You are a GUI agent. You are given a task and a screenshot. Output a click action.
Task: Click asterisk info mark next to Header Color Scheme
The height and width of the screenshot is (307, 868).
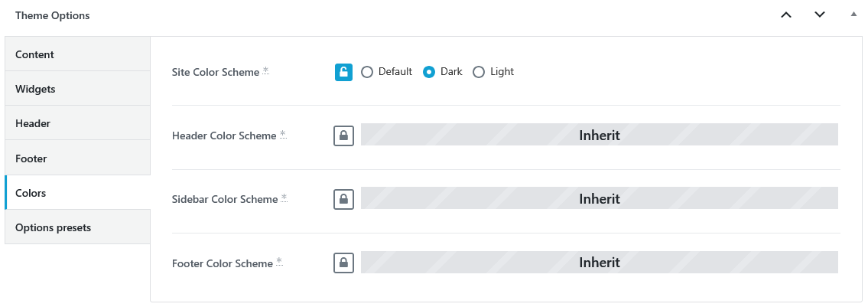click(x=283, y=134)
